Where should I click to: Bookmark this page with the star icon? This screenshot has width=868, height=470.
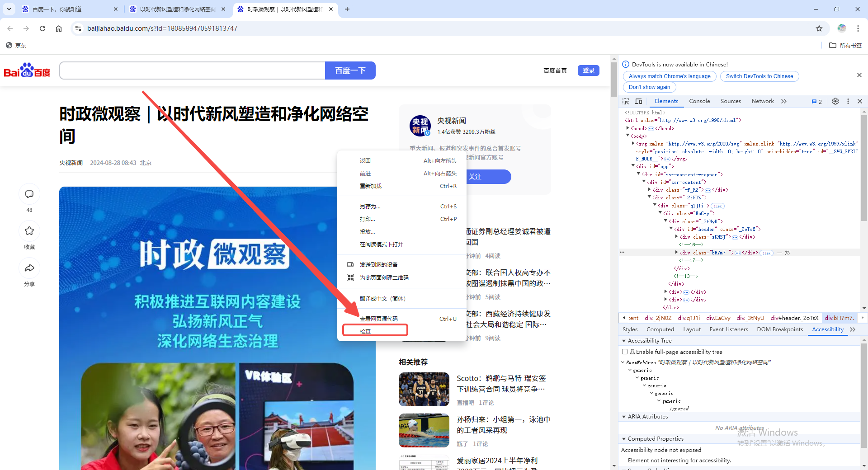[819, 28]
